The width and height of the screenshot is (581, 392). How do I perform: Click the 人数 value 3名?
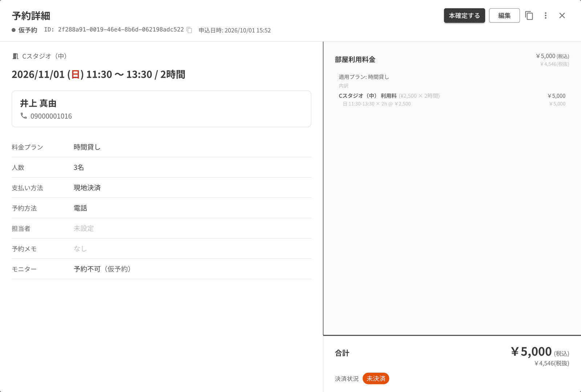point(79,167)
